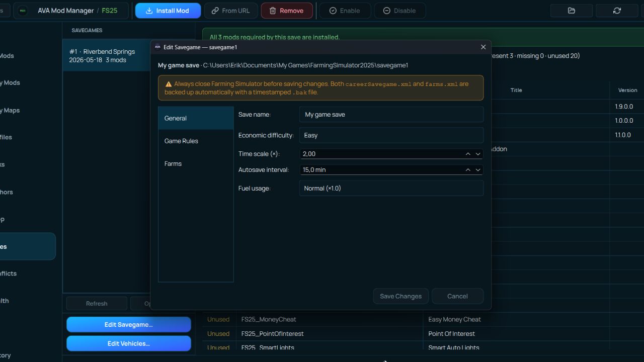Click the Install Mod button
This screenshot has width=644, height=362.
168,11
